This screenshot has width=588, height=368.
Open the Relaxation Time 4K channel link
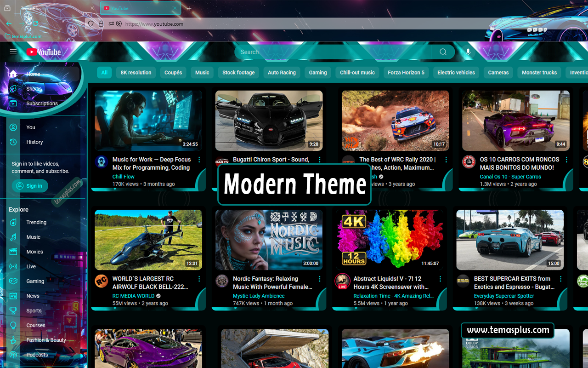tap(393, 296)
